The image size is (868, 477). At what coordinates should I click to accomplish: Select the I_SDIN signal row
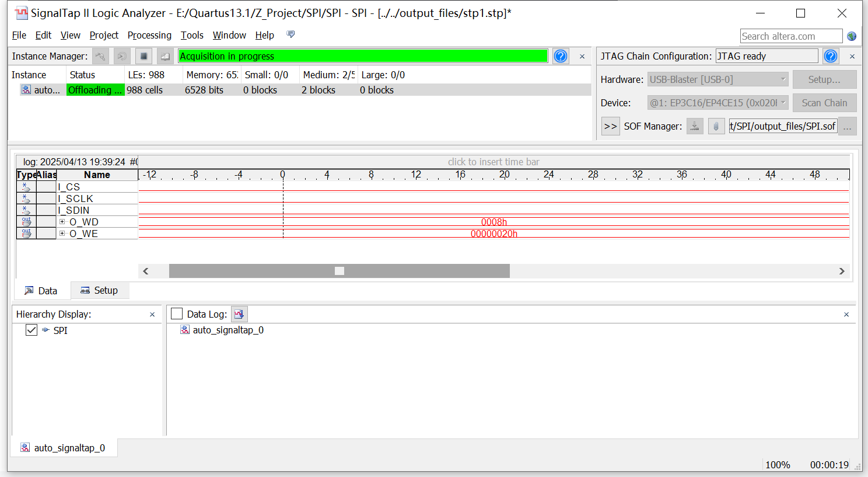click(x=73, y=210)
